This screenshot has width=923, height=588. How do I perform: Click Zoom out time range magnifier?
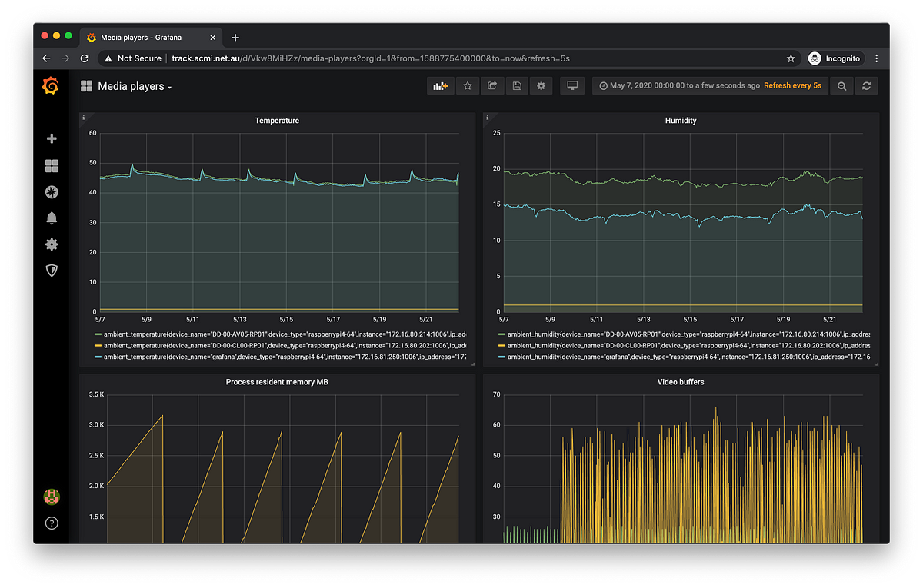click(841, 85)
